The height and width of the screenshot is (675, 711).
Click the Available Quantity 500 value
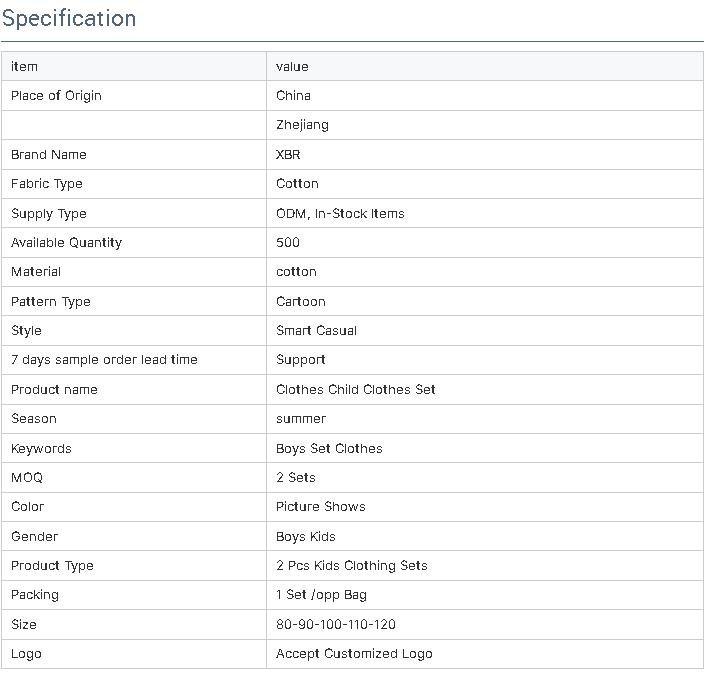287,243
